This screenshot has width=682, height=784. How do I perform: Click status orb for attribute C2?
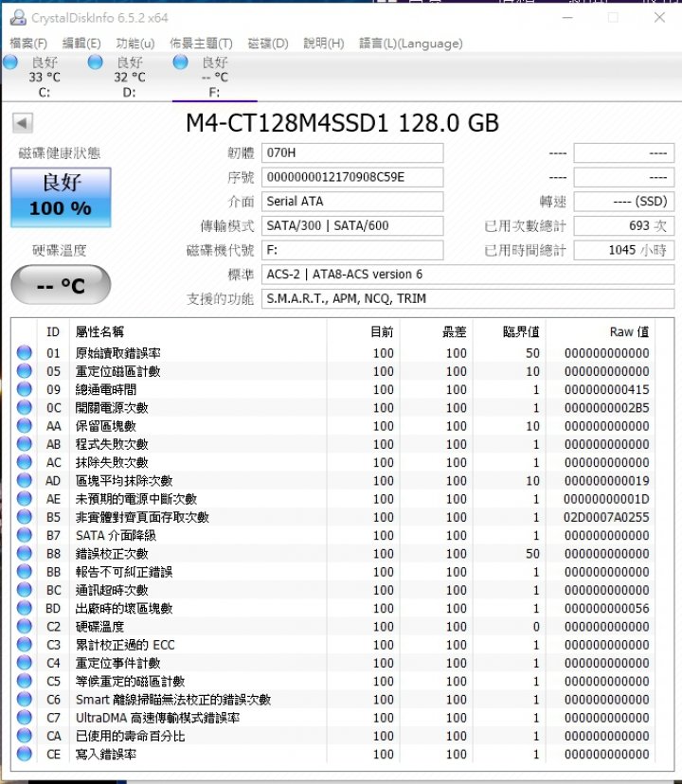(24, 627)
